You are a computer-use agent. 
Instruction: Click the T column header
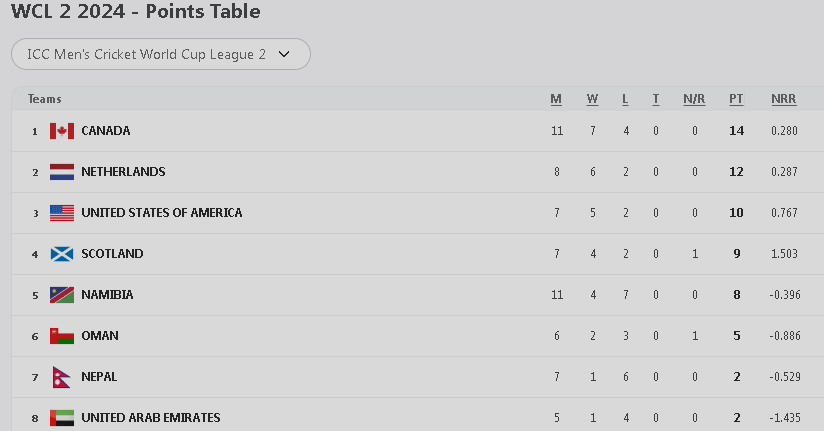[x=656, y=99]
